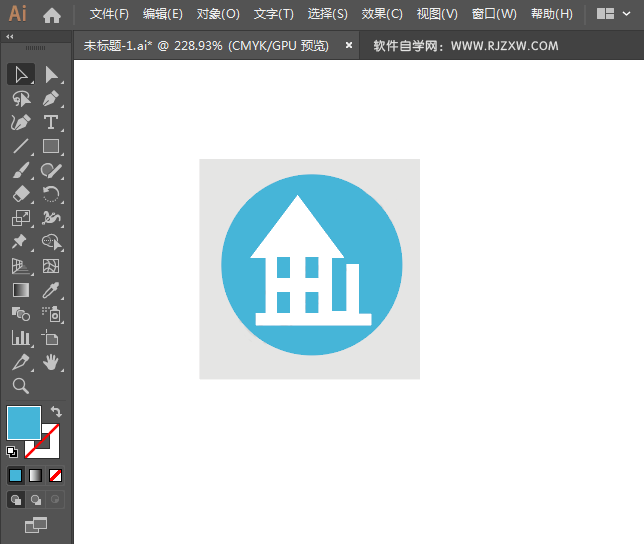
Task: Set paint mode to None
Action: click(55, 475)
